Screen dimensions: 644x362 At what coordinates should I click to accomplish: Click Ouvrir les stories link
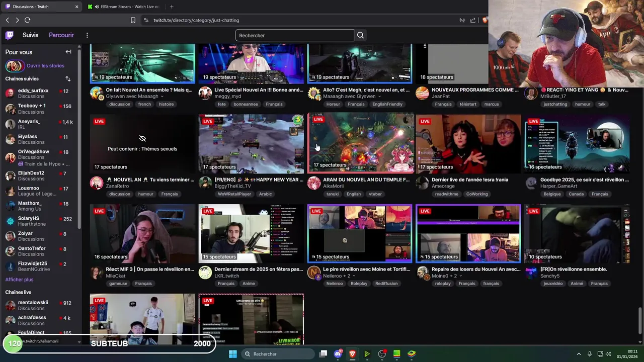coord(45,66)
